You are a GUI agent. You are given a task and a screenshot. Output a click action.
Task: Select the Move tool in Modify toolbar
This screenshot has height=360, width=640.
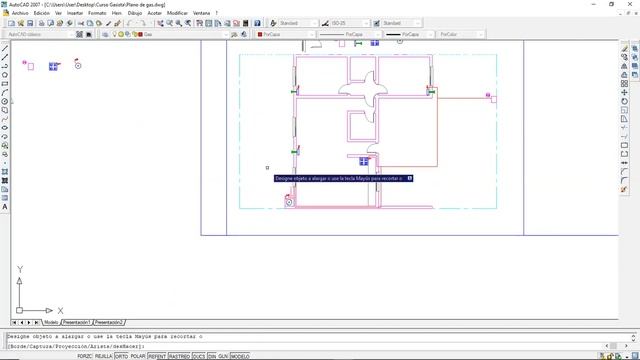point(624,93)
